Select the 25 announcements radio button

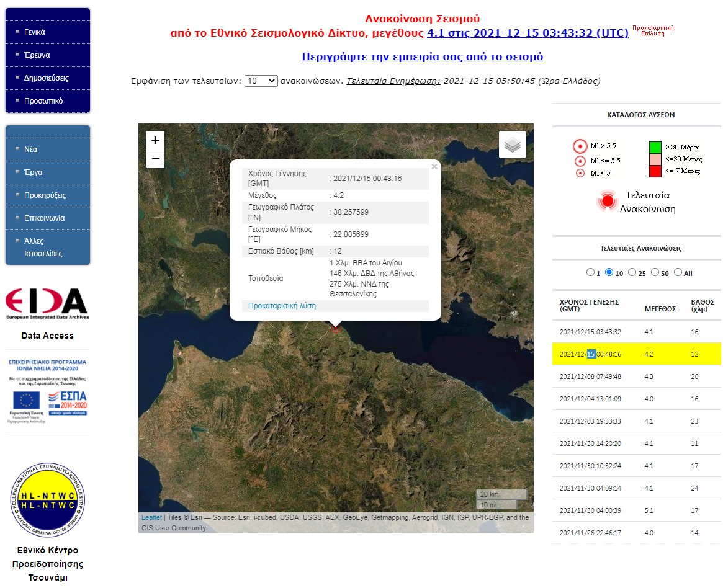[632, 272]
